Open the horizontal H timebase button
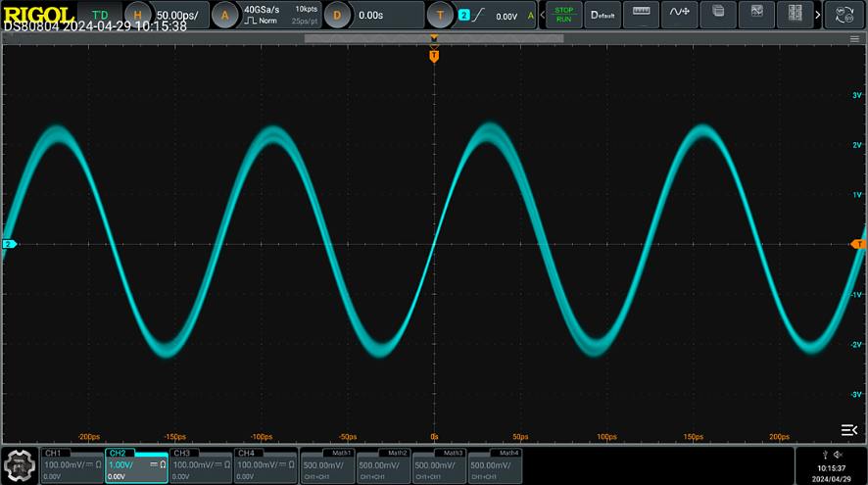This screenshot has height=485, width=868. click(137, 16)
